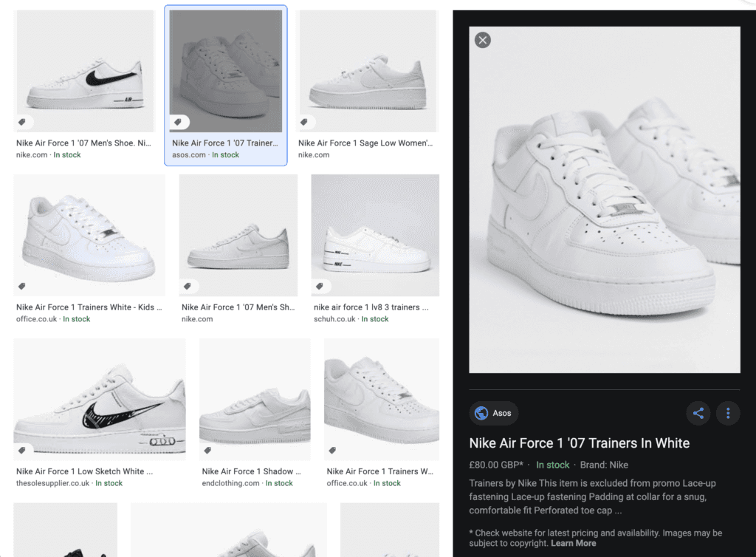
Task: Click the In stock label in preview panel
Action: coord(552,465)
